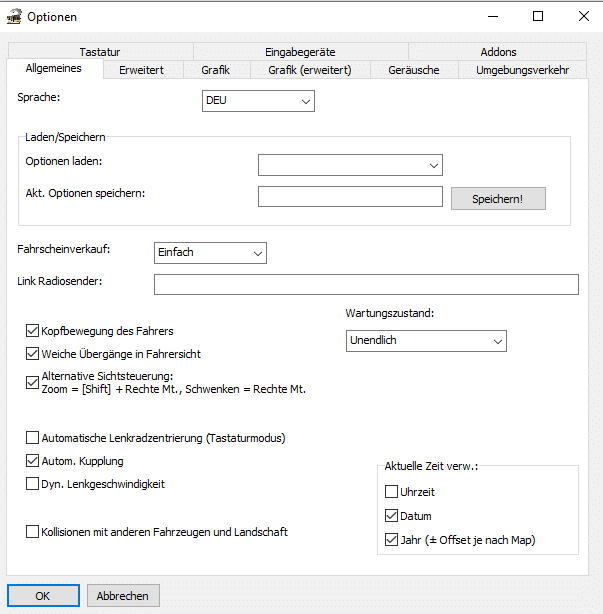Toggle Weiche Übergänge in Fahrersicht
603x614 pixels.
[x=33, y=353]
